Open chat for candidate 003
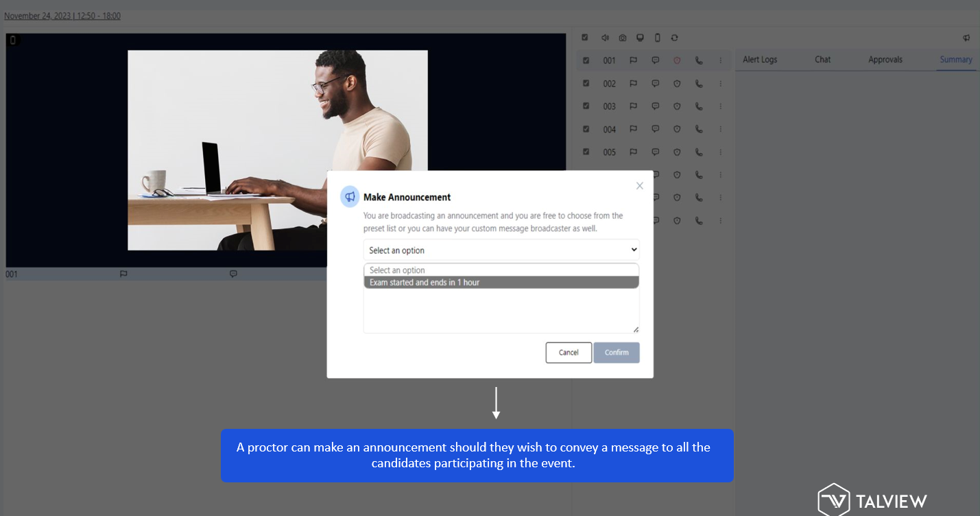The image size is (980, 516). tap(655, 106)
